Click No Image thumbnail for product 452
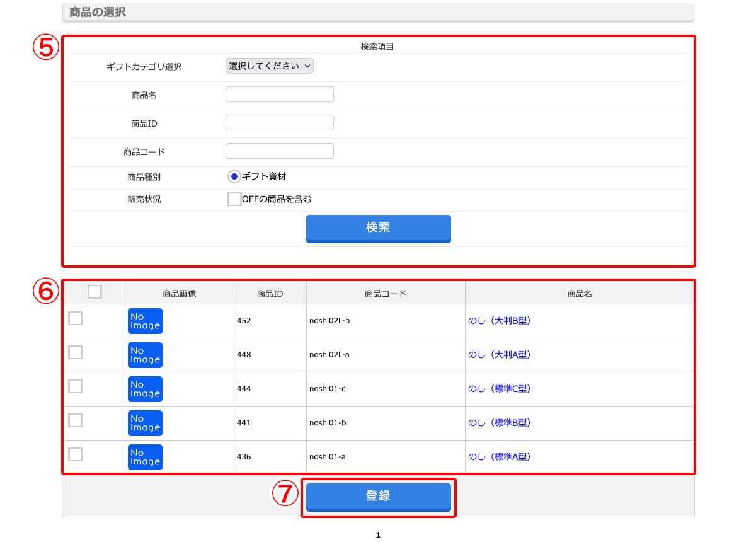The width and height of the screenshot is (756, 542). pos(145,321)
